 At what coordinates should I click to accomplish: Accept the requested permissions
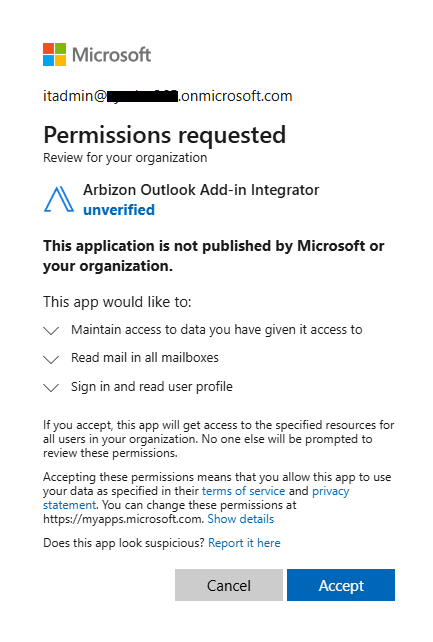(x=341, y=585)
